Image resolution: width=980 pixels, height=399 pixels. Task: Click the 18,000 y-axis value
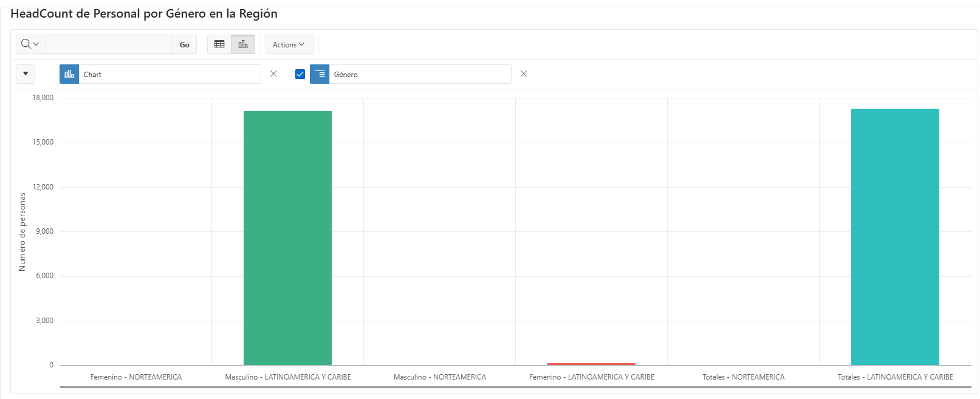43,98
